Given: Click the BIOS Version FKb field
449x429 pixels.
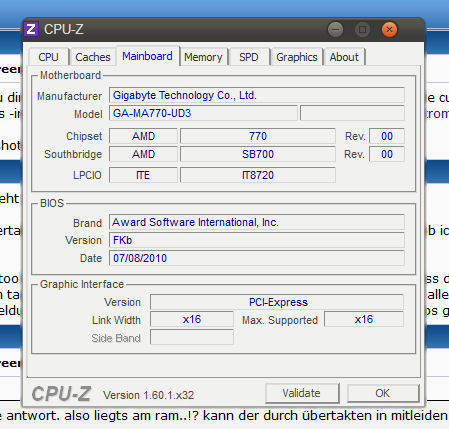Looking at the screenshot, I should 257,240.
